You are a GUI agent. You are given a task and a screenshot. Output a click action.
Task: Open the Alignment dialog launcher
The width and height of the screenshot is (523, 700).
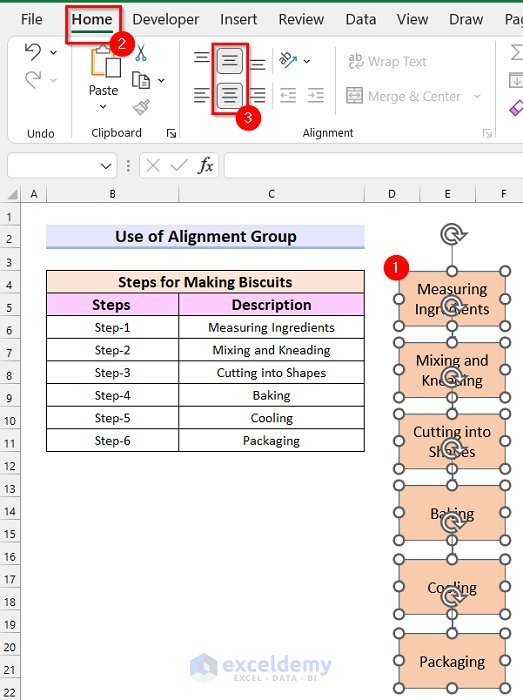pyautogui.click(x=487, y=133)
